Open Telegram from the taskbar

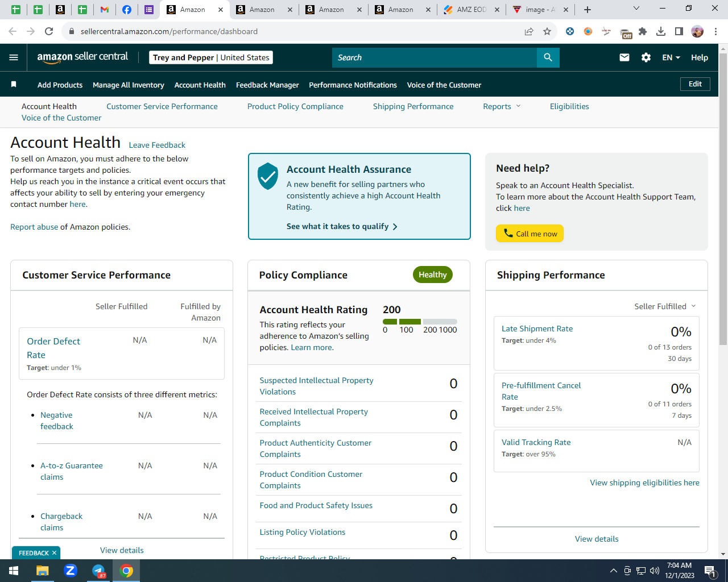[98, 571]
